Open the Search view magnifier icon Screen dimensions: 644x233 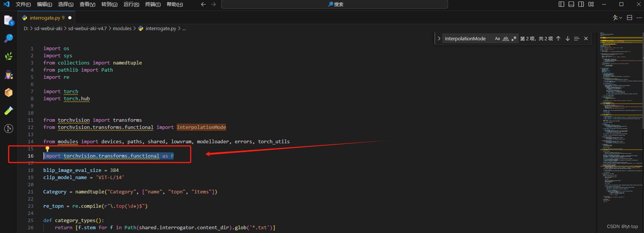pyautogui.click(x=8, y=38)
